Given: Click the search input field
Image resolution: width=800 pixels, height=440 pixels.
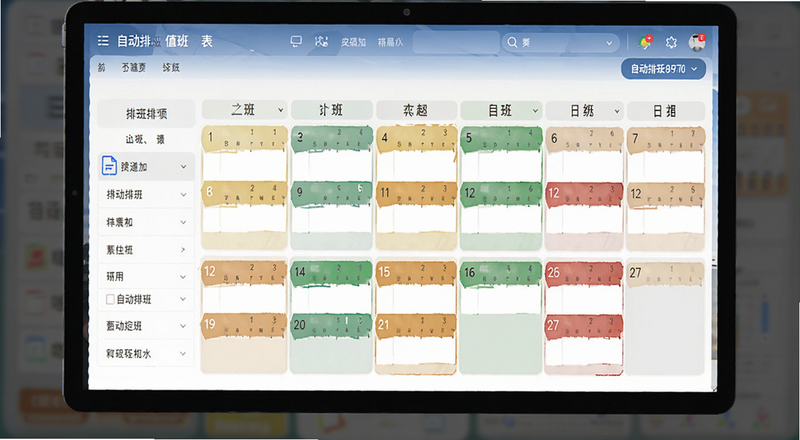Looking at the screenshot, I should coord(560,42).
